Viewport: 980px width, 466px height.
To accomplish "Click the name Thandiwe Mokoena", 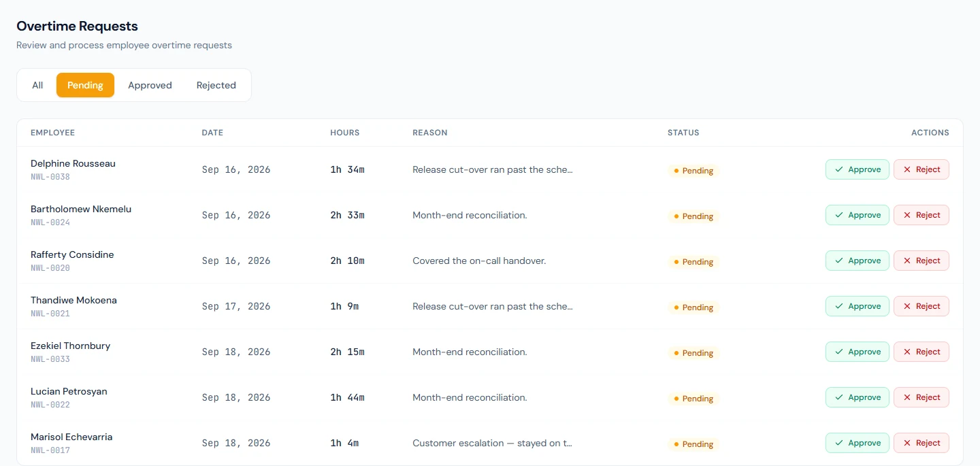I will point(73,300).
